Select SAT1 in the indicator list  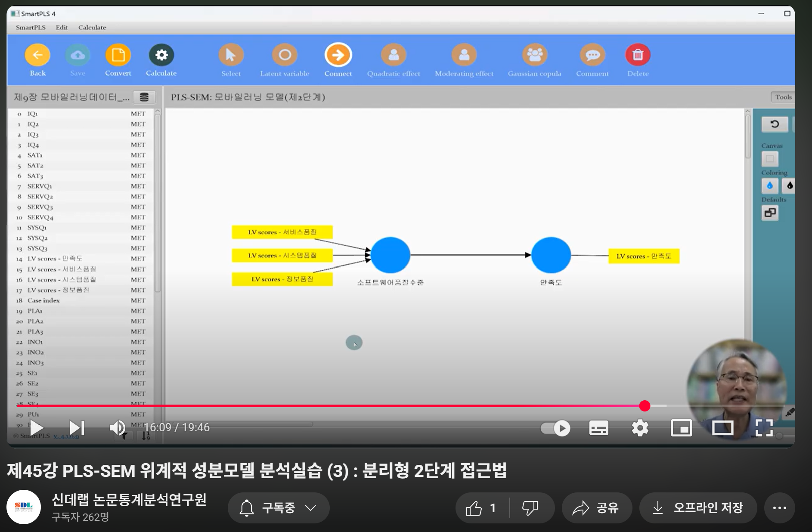pyautogui.click(x=81, y=155)
